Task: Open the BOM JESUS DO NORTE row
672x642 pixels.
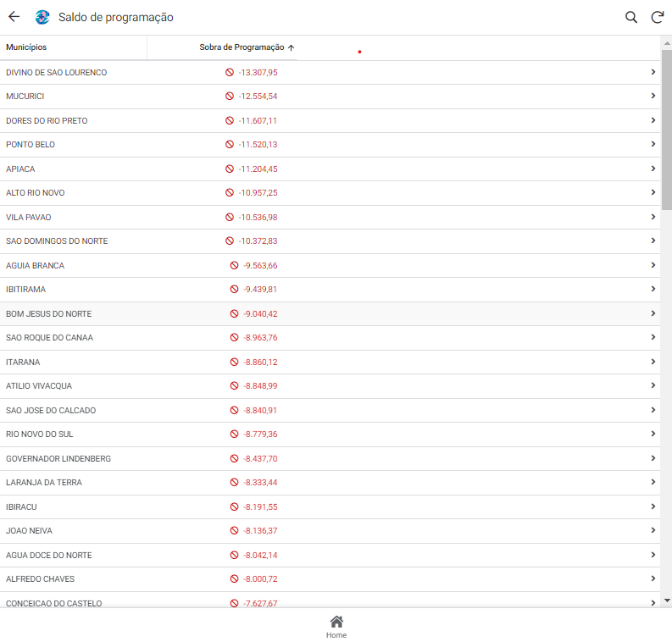Action: (x=49, y=314)
